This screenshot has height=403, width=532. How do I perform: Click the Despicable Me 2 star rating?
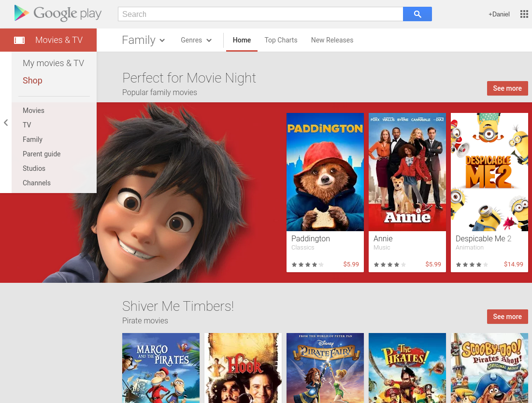[x=472, y=264]
